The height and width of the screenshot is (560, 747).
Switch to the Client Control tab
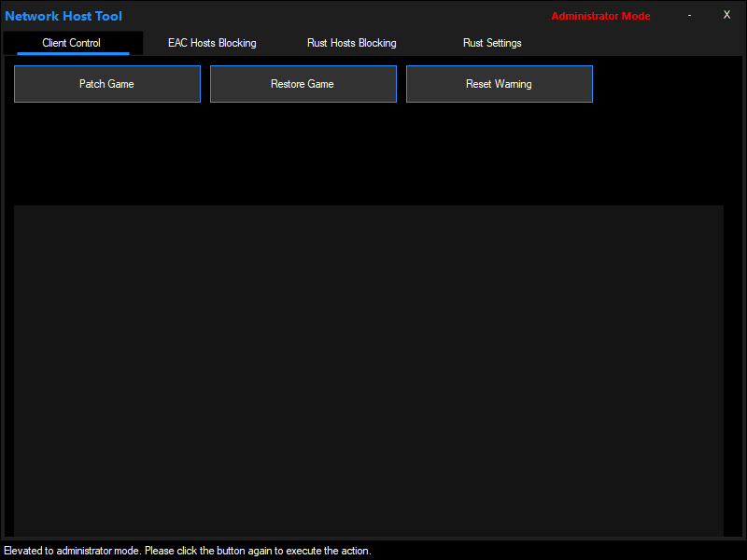tap(72, 43)
